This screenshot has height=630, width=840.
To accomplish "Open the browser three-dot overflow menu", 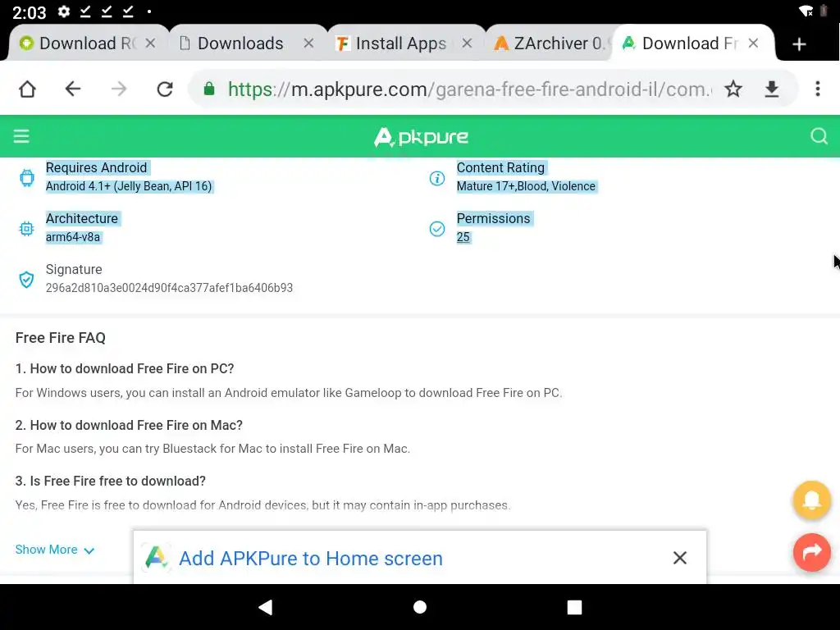I will click(818, 89).
